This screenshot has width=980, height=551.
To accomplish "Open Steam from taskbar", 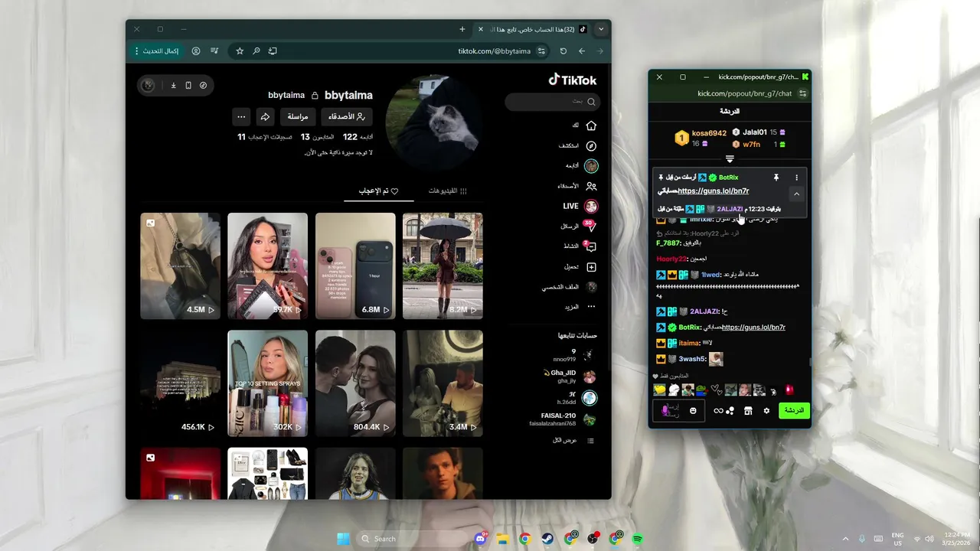I will point(547,539).
